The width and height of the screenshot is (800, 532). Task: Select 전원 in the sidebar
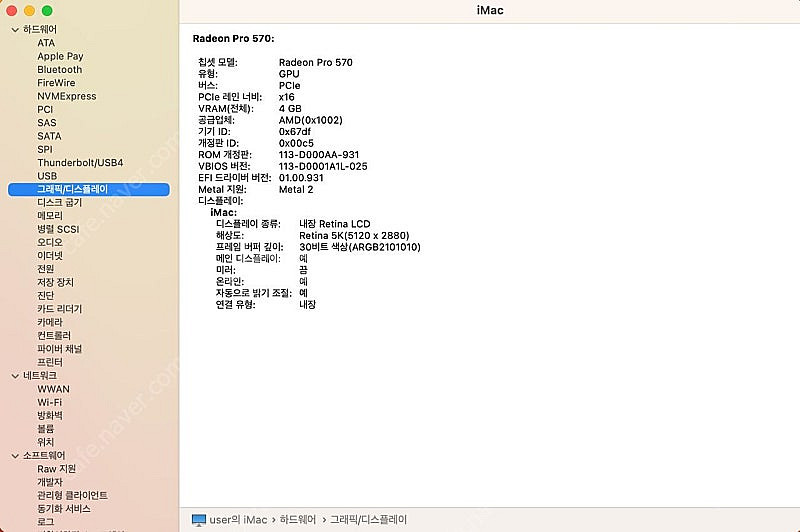[45, 269]
